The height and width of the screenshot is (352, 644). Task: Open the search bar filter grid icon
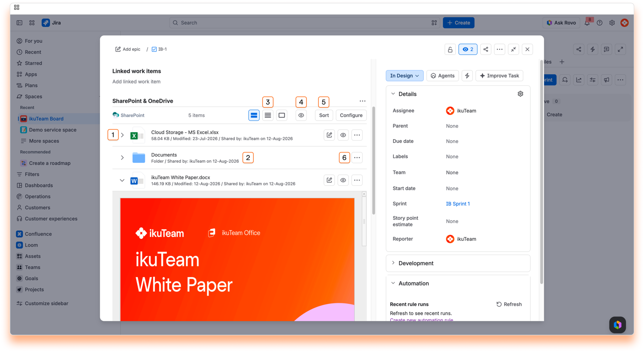pyautogui.click(x=434, y=23)
